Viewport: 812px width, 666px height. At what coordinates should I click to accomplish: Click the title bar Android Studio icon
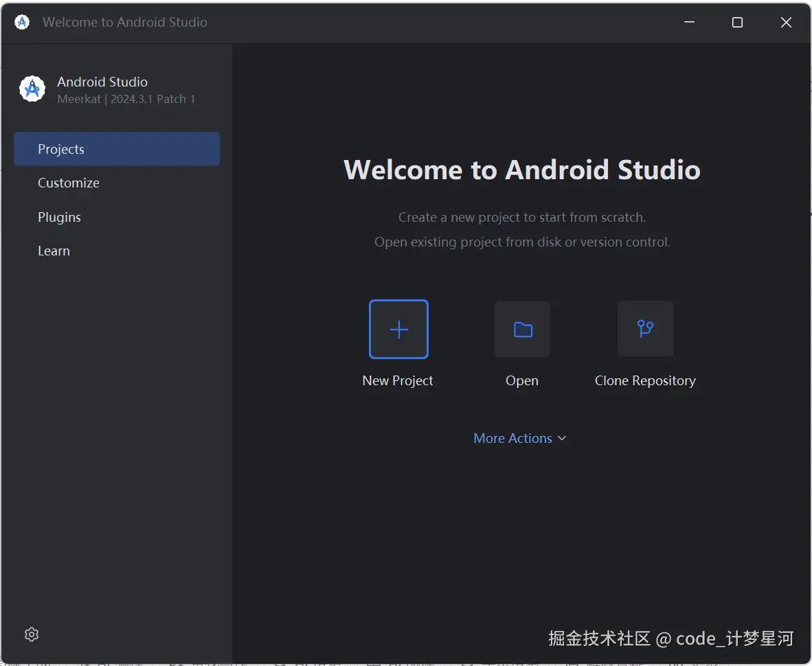tap(22, 22)
